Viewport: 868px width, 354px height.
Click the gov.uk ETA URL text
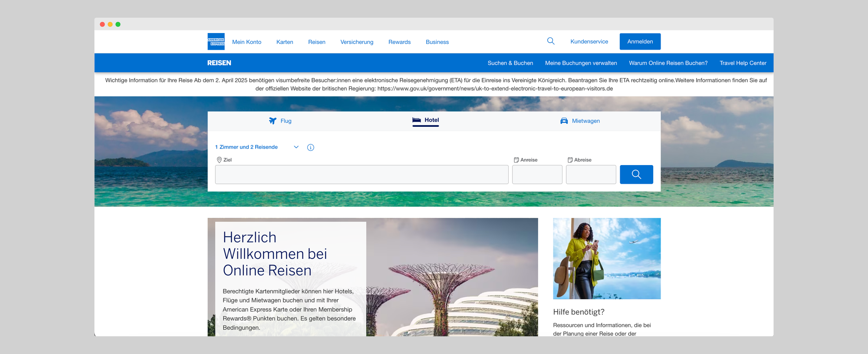click(495, 89)
